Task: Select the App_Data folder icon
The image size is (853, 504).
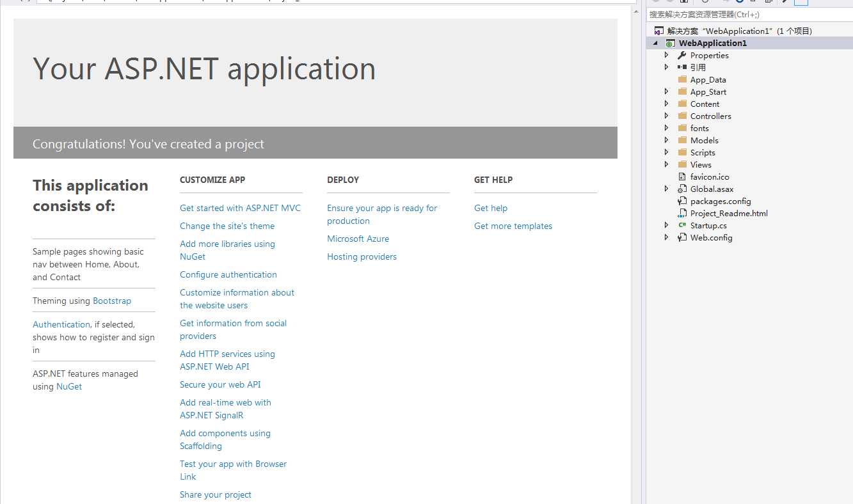Action: [x=682, y=80]
